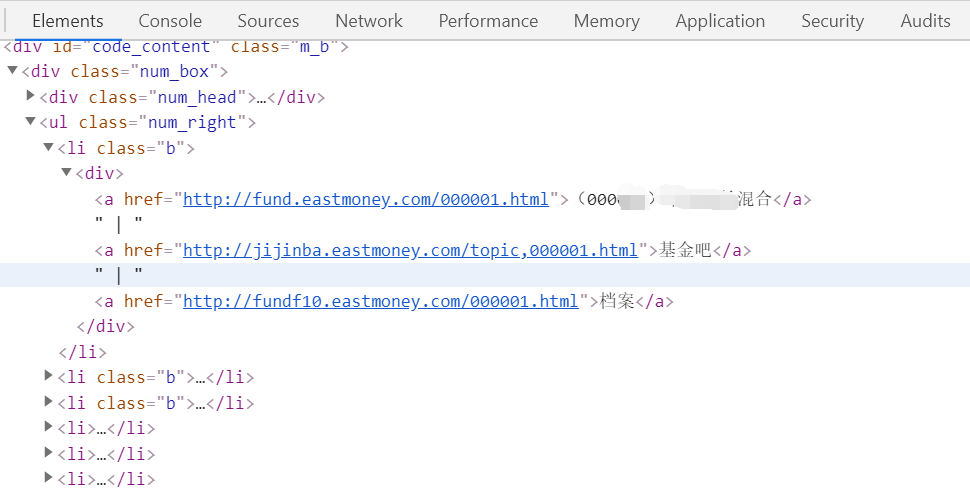Screen dimensions: 970x491
Task: Open the Audits tab
Action: click(925, 21)
